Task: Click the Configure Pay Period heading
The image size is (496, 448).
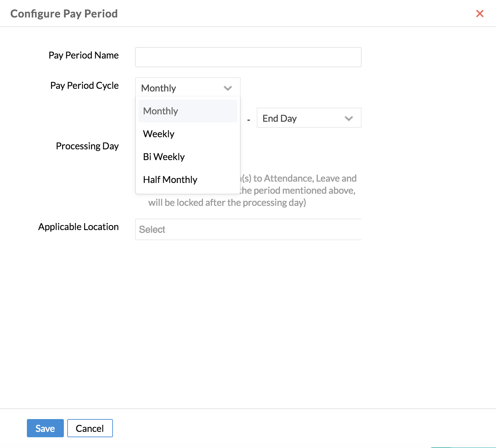Action: (64, 13)
